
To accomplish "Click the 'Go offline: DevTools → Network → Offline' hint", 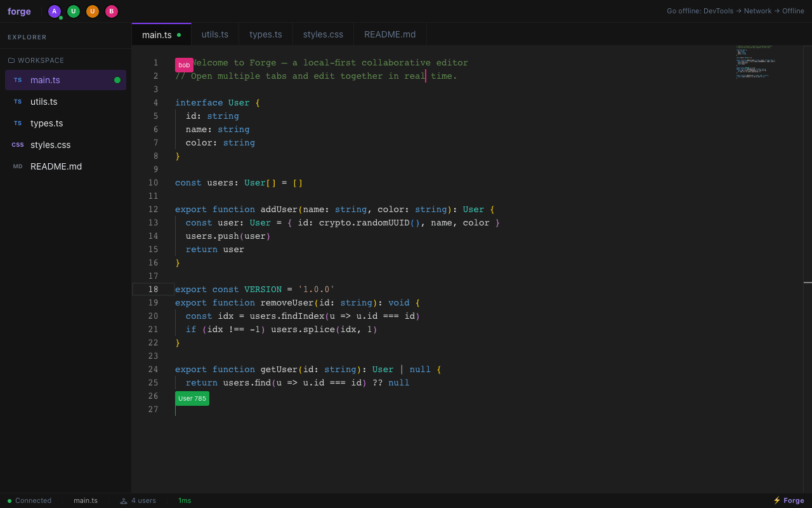I will 735,11.
